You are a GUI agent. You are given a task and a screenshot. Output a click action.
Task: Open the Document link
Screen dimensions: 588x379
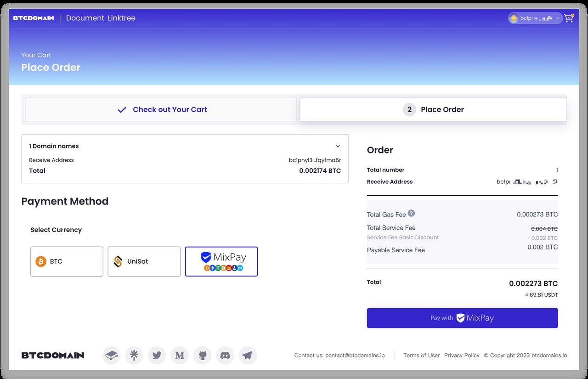[85, 18]
